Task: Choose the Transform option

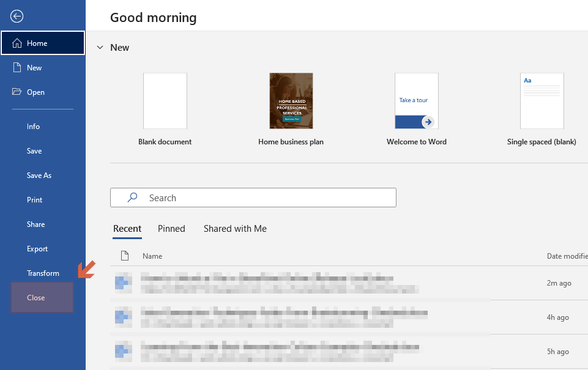Action: [x=43, y=273]
